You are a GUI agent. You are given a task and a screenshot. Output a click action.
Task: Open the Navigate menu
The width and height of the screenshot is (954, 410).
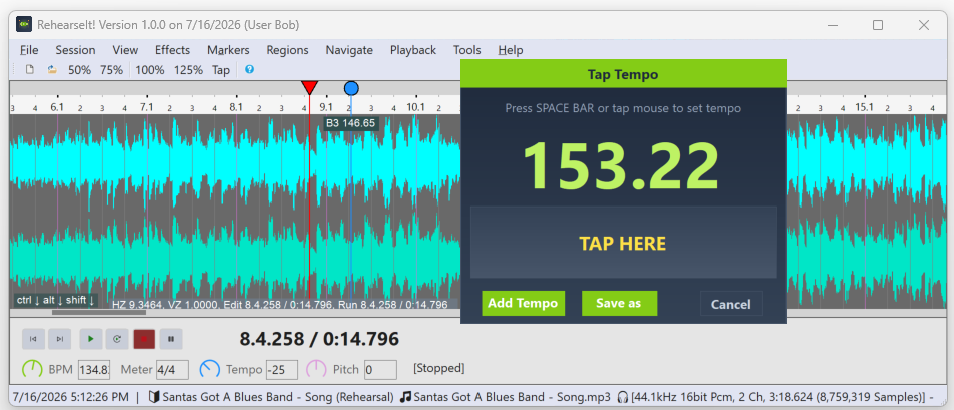click(349, 50)
